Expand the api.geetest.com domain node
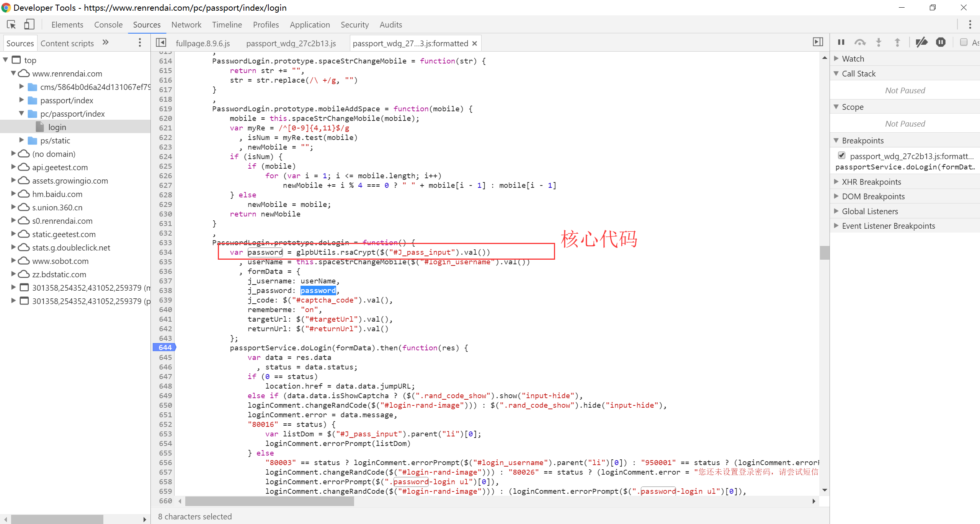This screenshot has width=980, height=524. click(x=13, y=167)
